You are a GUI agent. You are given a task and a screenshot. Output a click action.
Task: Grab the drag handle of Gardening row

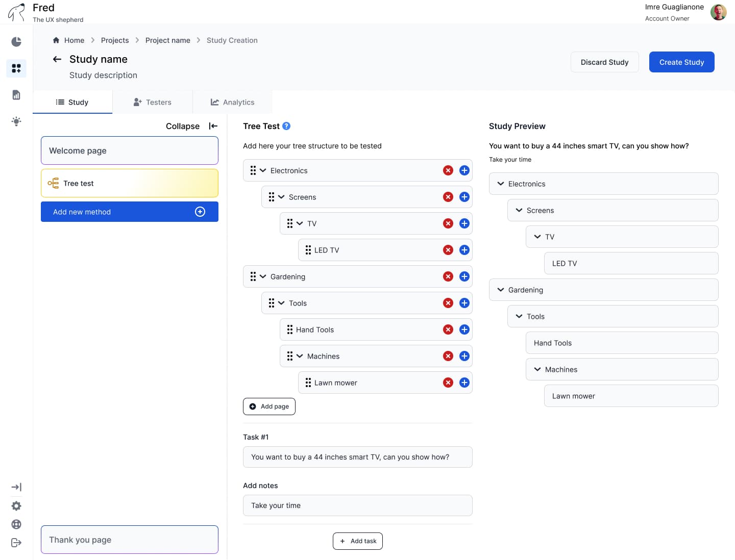click(253, 276)
